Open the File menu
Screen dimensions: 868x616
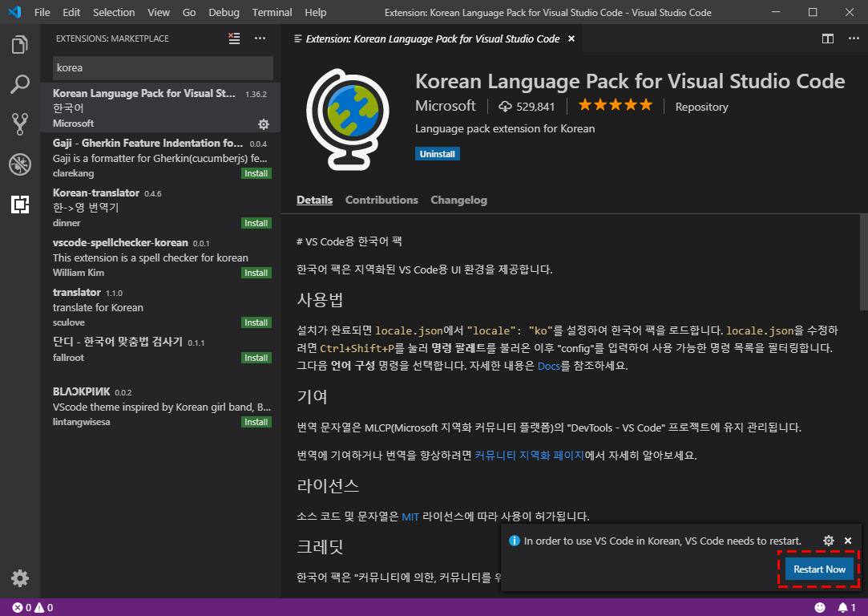pos(42,12)
